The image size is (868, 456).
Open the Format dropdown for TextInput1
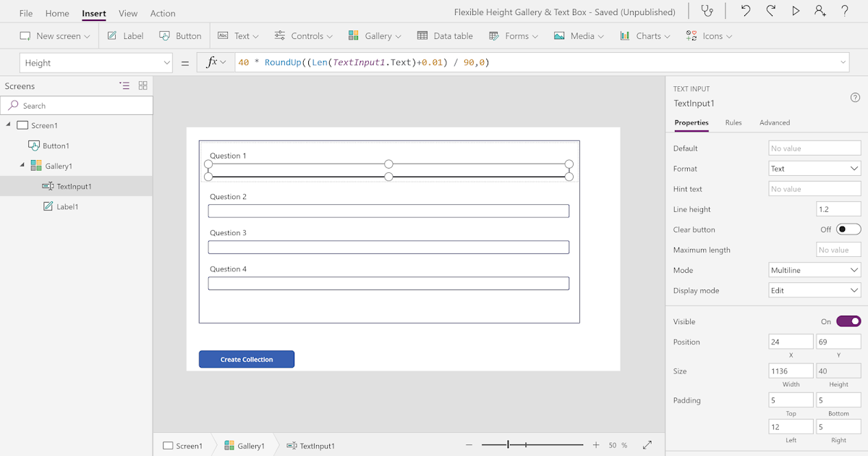[814, 168]
